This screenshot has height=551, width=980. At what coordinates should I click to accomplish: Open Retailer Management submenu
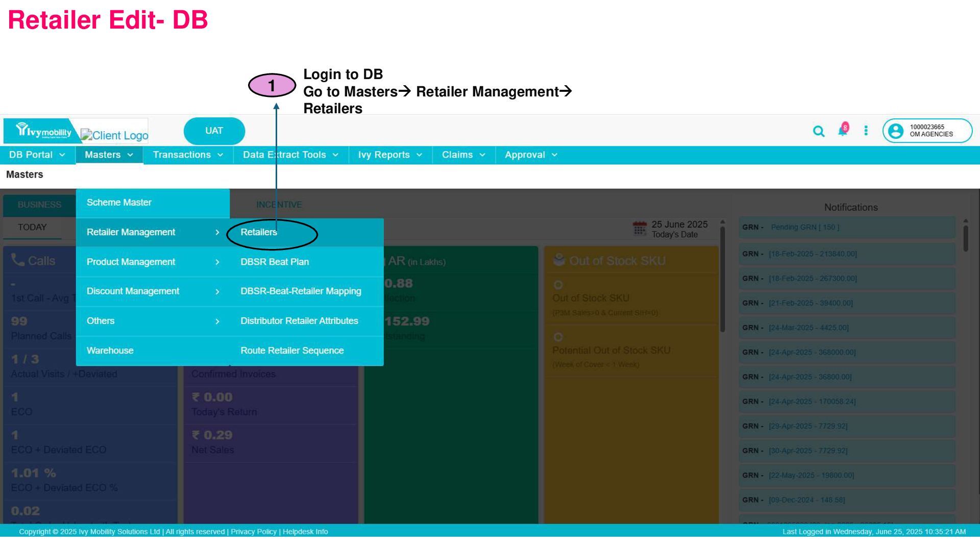click(x=153, y=233)
